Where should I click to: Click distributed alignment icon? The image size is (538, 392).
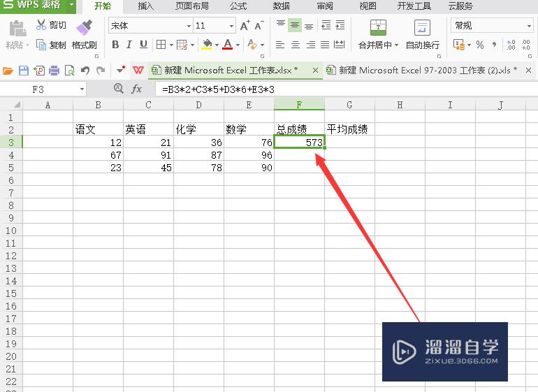point(340,45)
